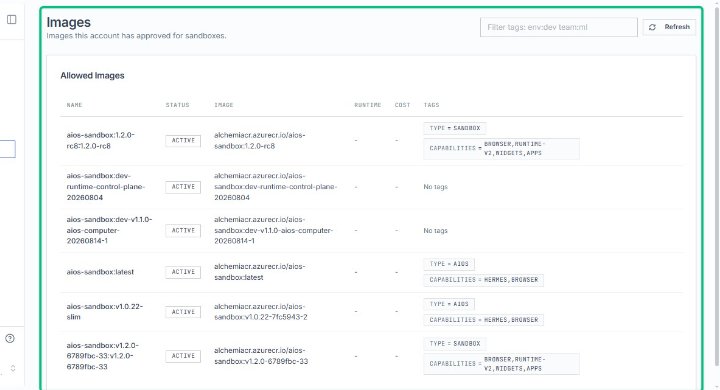Click the RUNTIME column header
720x390 pixels.
(367, 105)
